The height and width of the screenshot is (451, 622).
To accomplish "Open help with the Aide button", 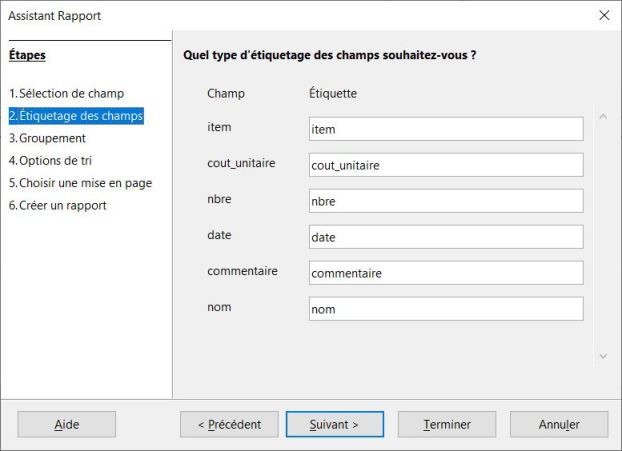I will 66,424.
